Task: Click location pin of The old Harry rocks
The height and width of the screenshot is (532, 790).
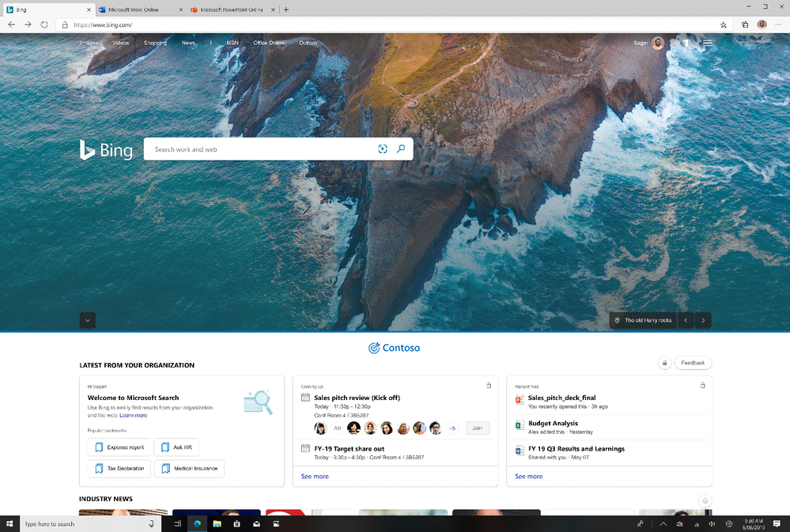Action: pos(617,320)
